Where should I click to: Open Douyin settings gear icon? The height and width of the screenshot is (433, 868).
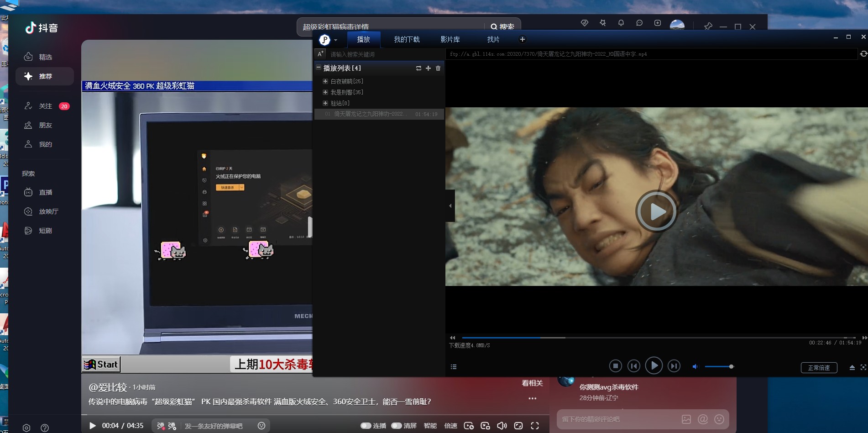(x=26, y=428)
